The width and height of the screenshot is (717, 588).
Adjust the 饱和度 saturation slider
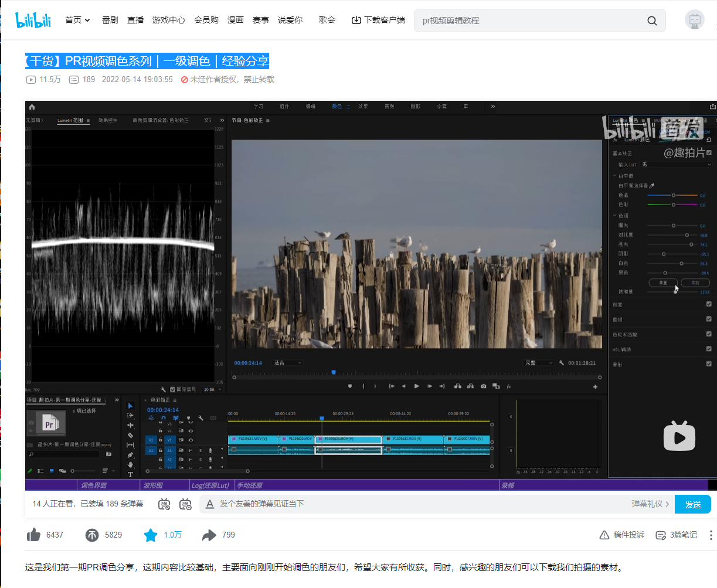coord(672,292)
